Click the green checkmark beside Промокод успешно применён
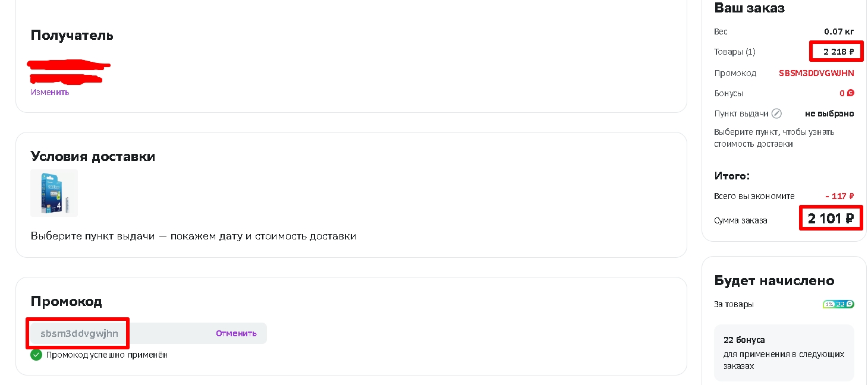This screenshot has height=385, width=868. [x=36, y=355]
